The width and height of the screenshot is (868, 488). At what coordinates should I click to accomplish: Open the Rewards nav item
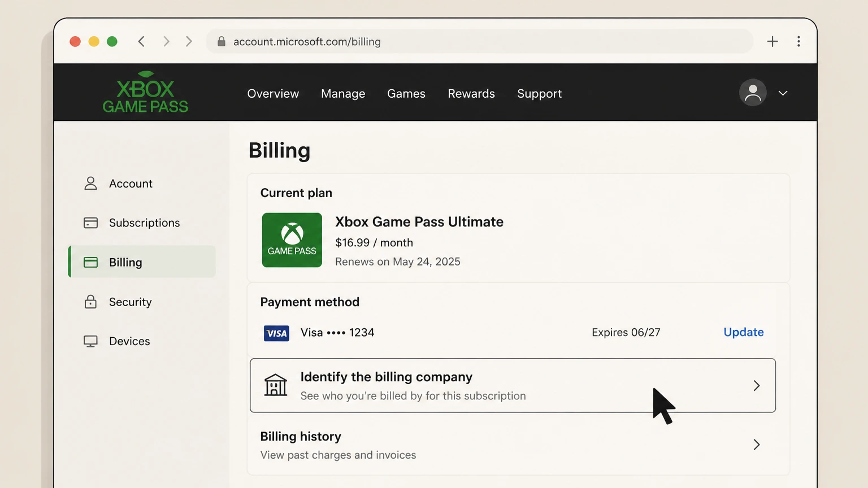click(x=471, y=94)
